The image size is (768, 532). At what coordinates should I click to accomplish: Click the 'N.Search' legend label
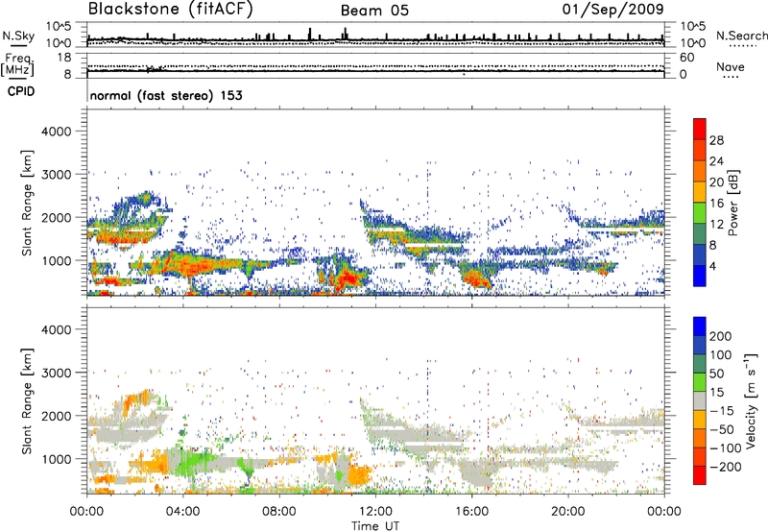741,36
